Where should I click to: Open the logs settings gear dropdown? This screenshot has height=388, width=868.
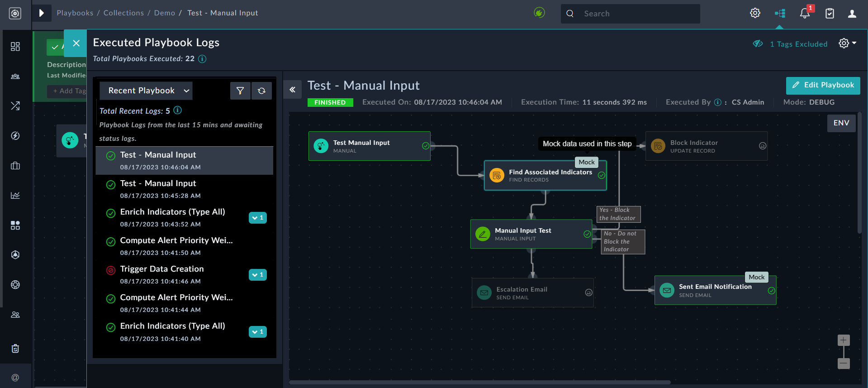point(847,43)
